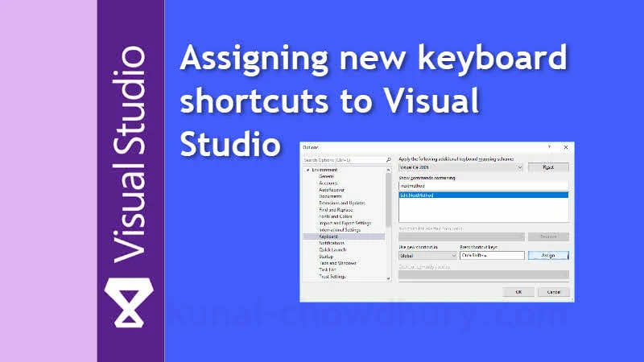Click the tree scrollbar down arrow
The image size is (644, 362).
[388, 278]
